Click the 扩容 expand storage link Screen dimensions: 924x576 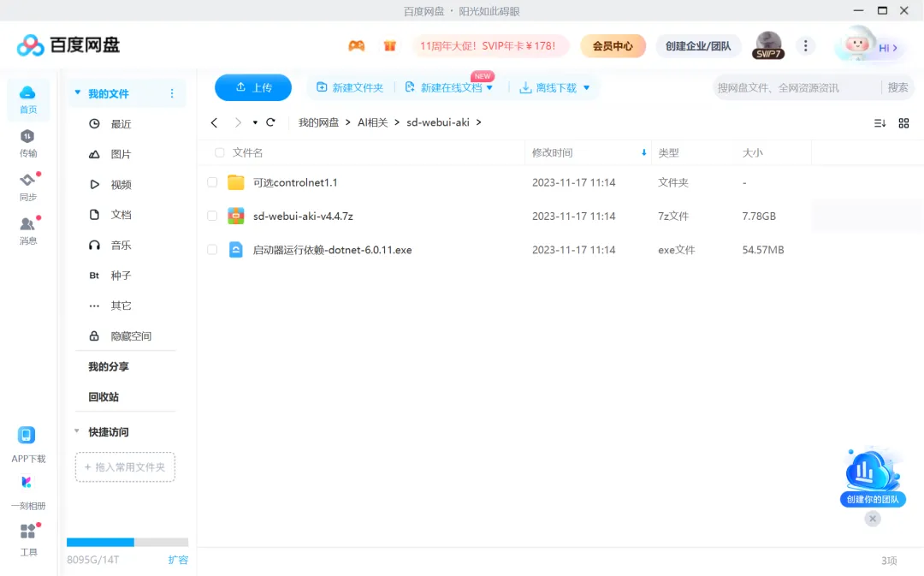click(x=178, y=560)
